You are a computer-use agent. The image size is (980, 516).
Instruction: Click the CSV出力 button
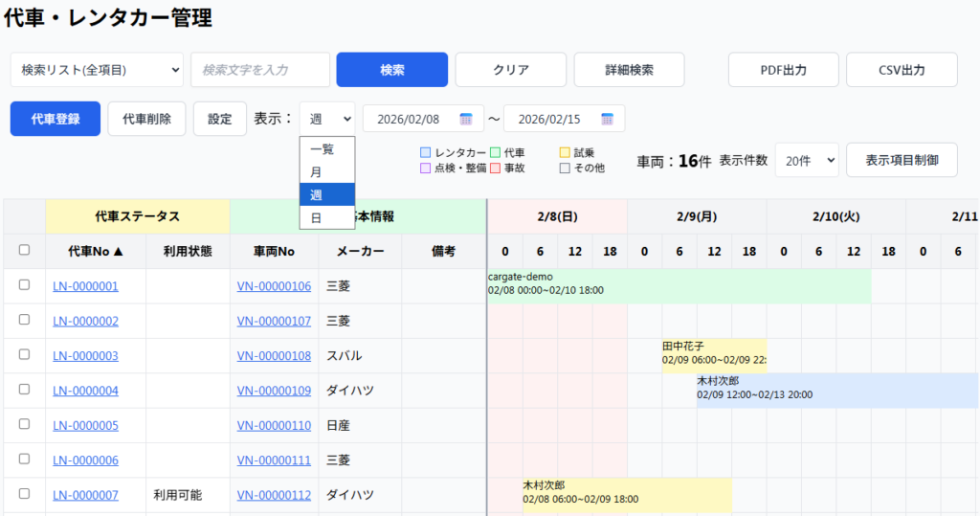click(x=902, y=70)
